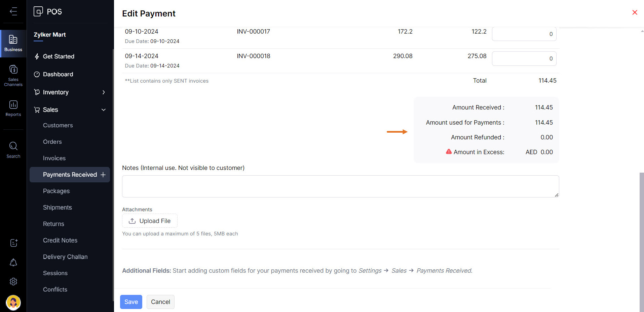
Task: Cancel editing the payment
Action: click(160, 302)
